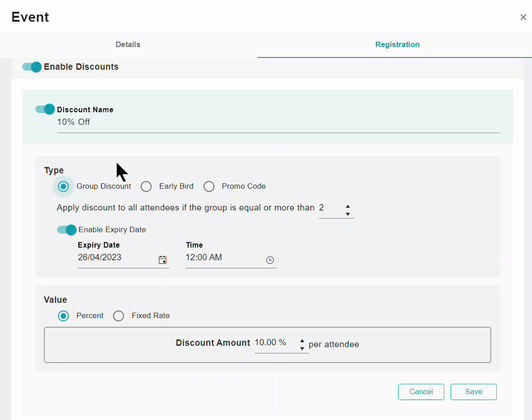Switch to the Details tab
This screenshot has height=420, width=532.
[x=128, y=44]
